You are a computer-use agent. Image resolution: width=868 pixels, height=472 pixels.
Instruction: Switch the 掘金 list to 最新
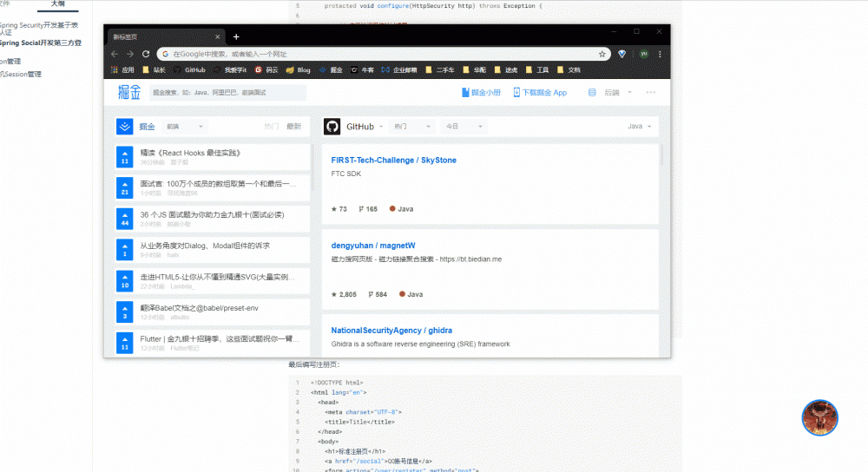click(x=293, y=127)
